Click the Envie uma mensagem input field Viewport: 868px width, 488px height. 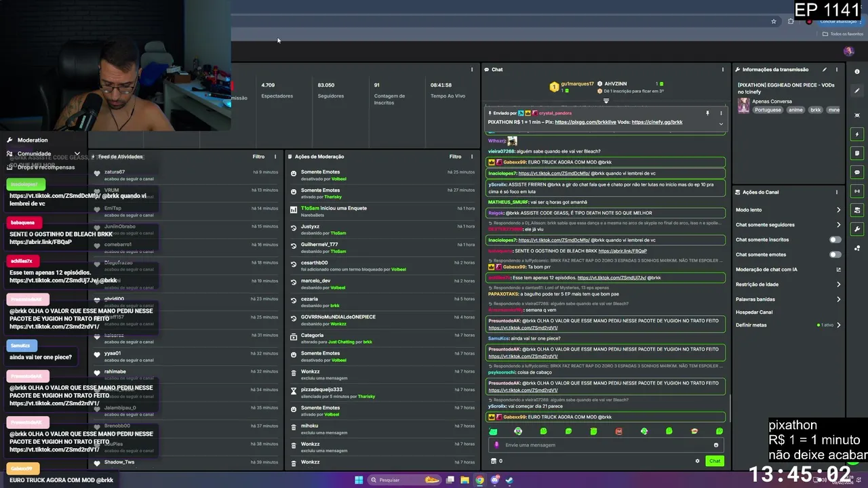click(606, 445)
